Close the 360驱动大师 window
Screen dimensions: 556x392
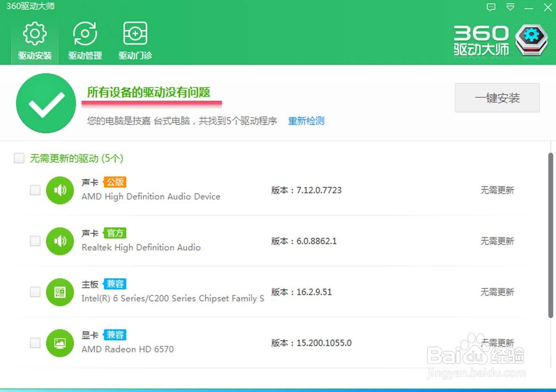click(x=548, y=7)
